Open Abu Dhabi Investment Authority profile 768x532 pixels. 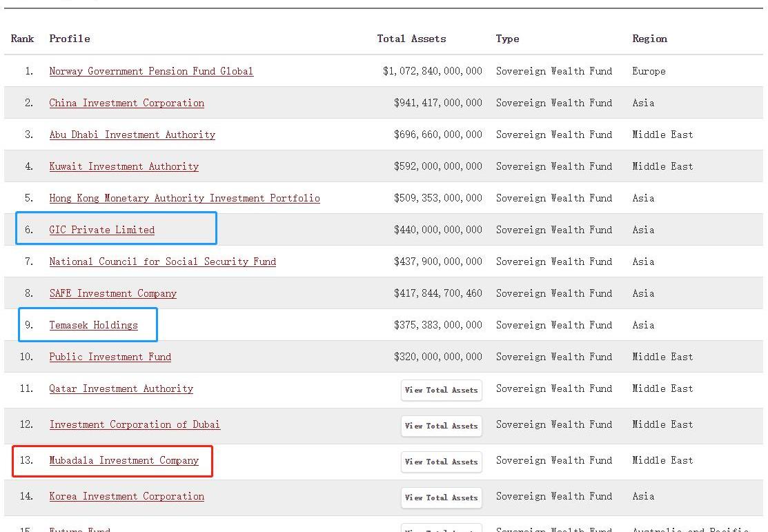(x=132, y=135)
